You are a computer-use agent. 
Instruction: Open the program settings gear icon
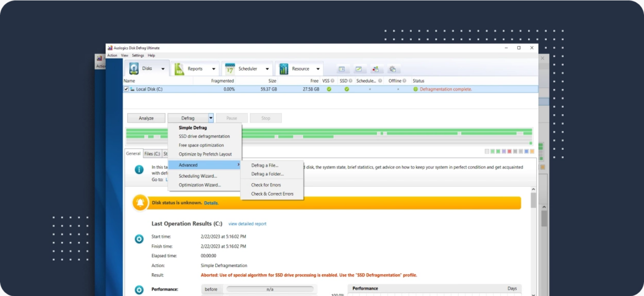coord(393,69)
